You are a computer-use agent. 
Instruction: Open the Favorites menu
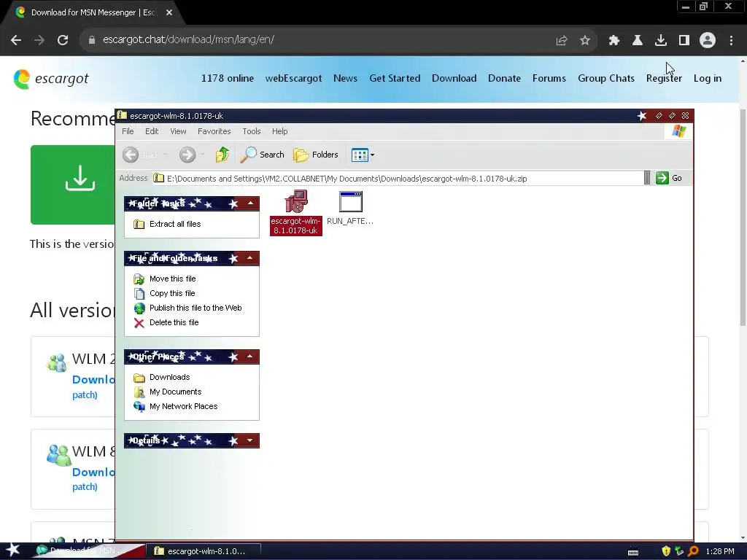coord(214,131)
